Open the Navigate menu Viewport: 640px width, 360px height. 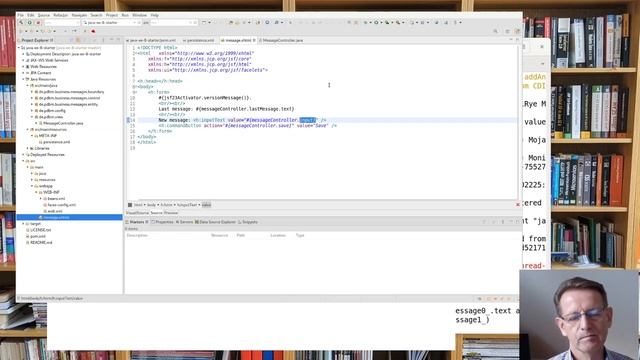79,15
